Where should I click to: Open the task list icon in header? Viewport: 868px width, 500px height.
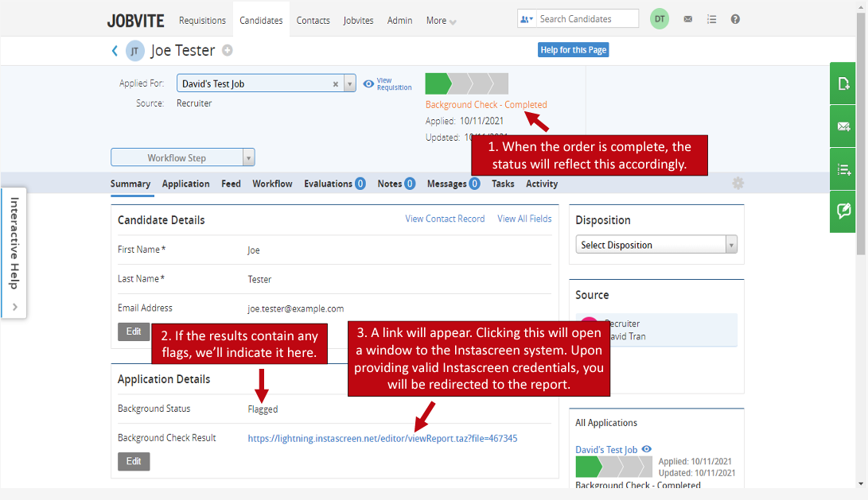tap(711, 20)
